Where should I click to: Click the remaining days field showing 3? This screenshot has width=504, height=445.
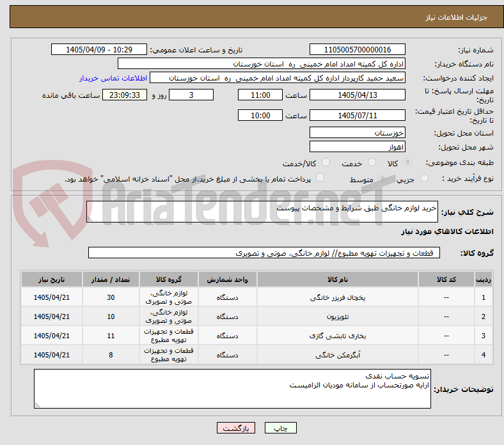[191, 95]
